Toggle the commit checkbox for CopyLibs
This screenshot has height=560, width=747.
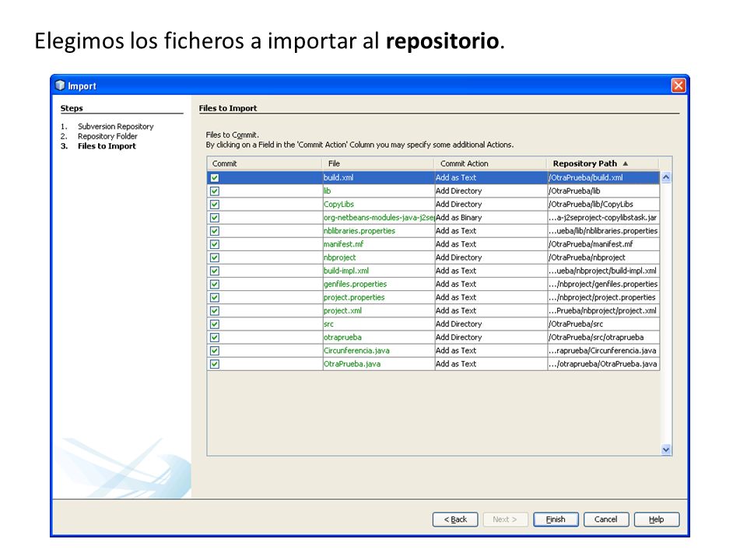click(215, 205)
